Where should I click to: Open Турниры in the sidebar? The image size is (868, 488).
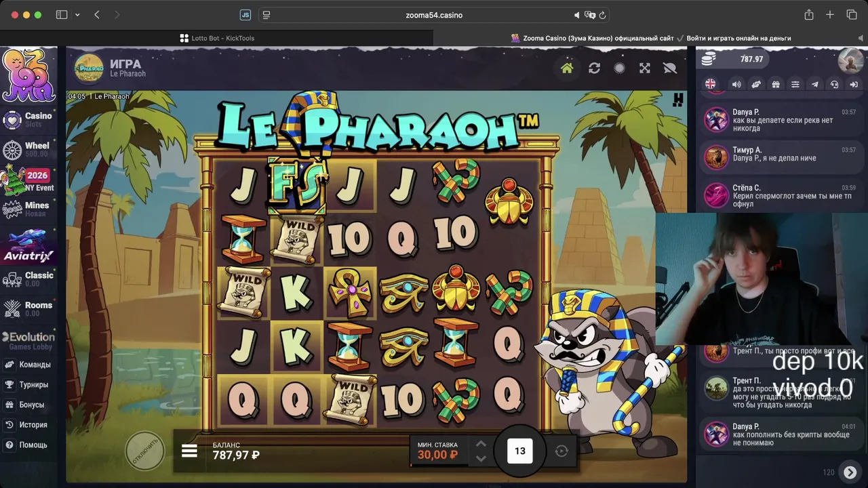(x=27, y=384)
